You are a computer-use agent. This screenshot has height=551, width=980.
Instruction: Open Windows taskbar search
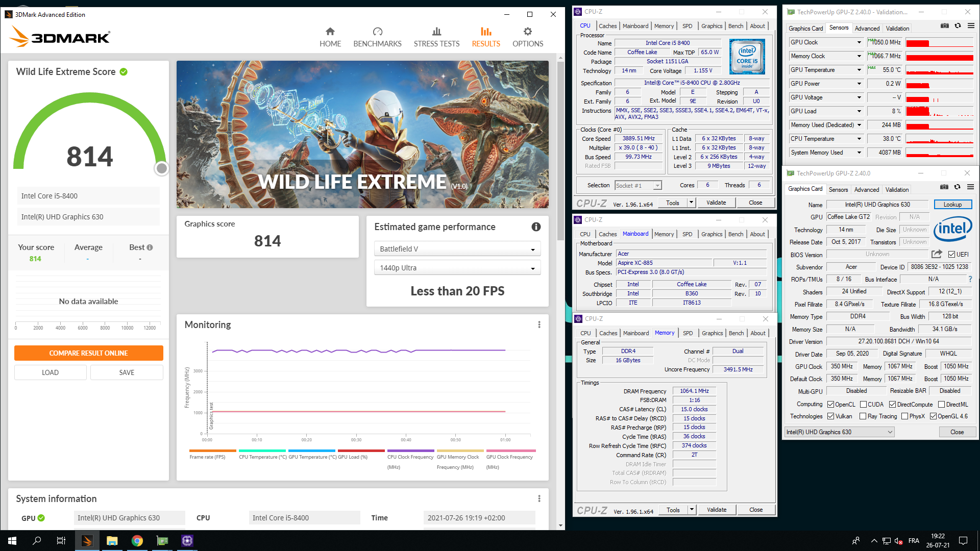(x=37, y=541)
